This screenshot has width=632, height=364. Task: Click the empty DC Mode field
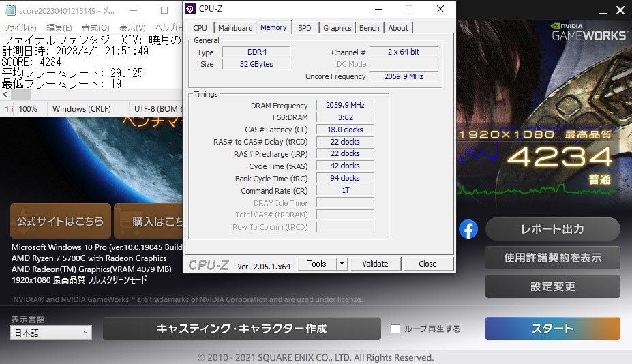coord(404,64)
